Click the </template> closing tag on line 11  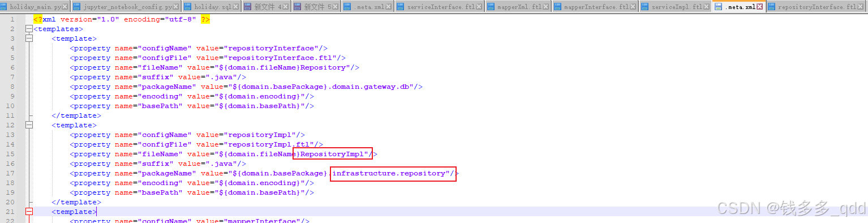[76, 115]
